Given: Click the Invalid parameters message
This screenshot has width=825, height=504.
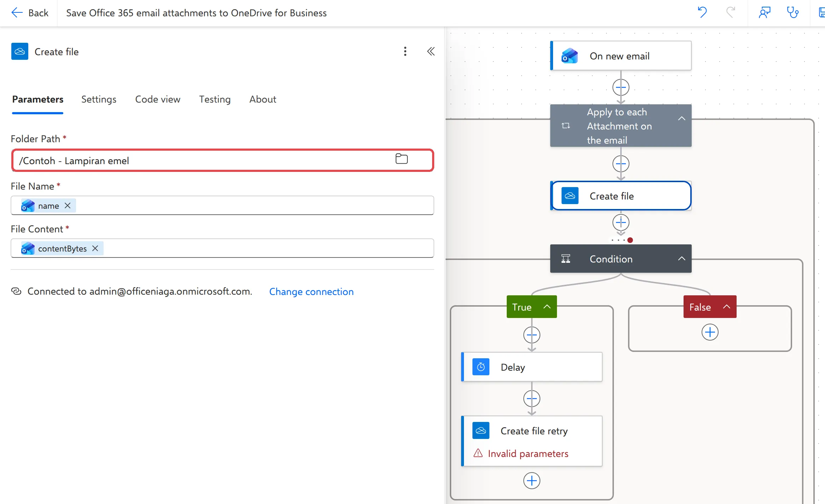Looking at the screenshot, I should click(528, 453).
